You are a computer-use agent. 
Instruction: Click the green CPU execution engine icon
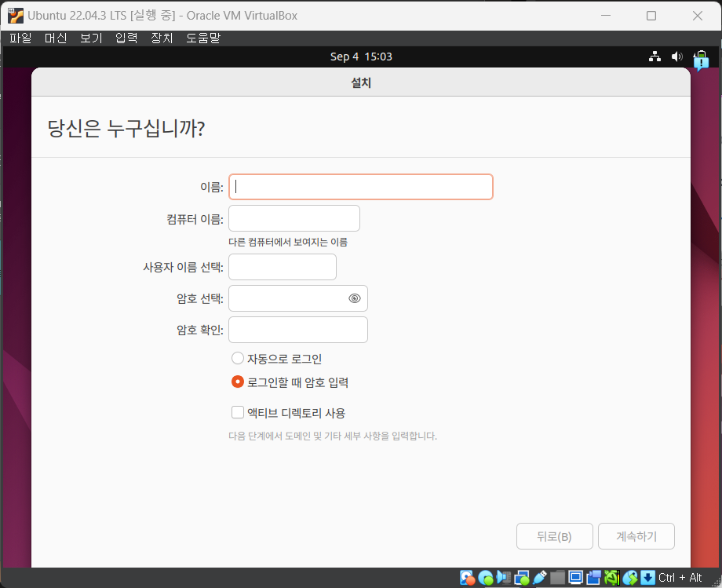[612, 578]
